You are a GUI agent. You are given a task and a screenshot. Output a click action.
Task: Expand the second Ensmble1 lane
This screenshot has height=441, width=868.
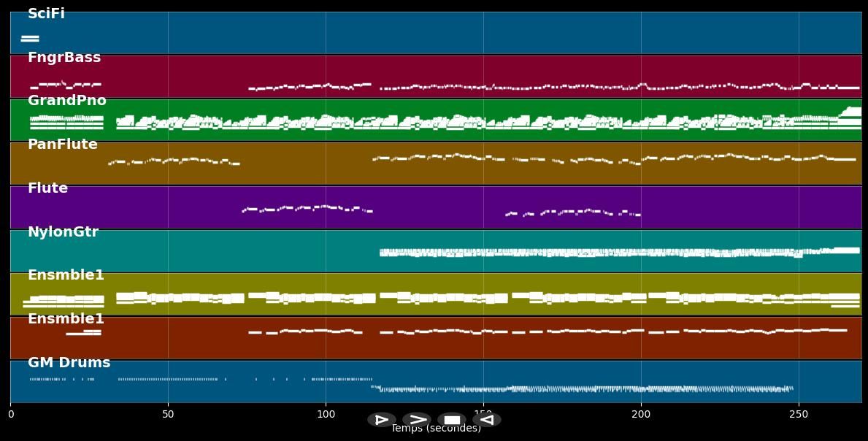pos(66,318)
